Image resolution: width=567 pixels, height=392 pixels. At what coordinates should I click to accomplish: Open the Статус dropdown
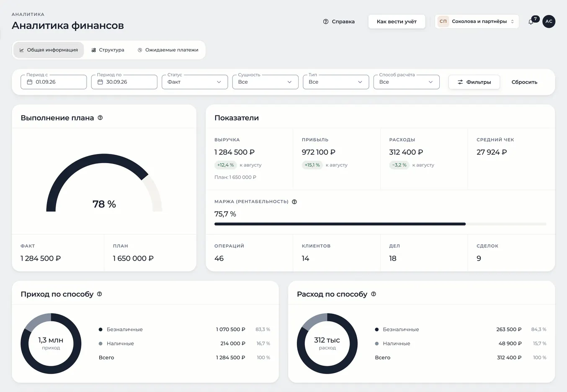(195, 82)
